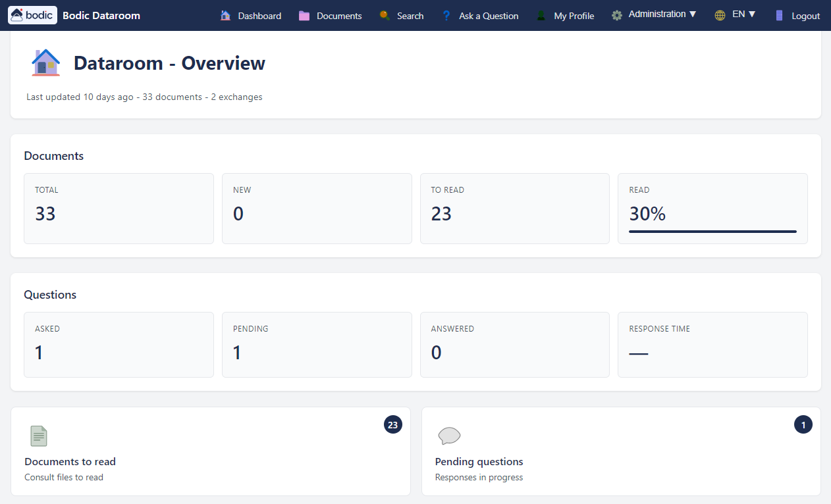This screenshot has width=831, height=504.
Task: Open the Pending questions card
Action: [x=620, y=451]
